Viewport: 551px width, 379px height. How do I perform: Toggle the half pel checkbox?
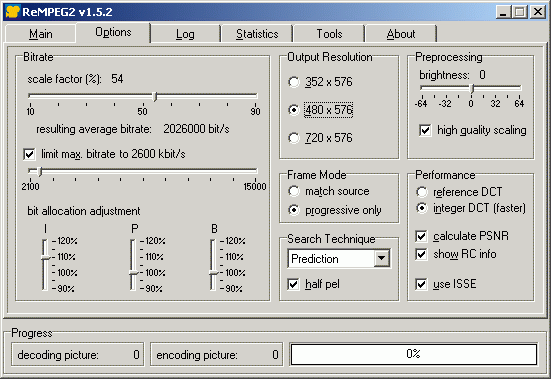click(x=293, y=284)
